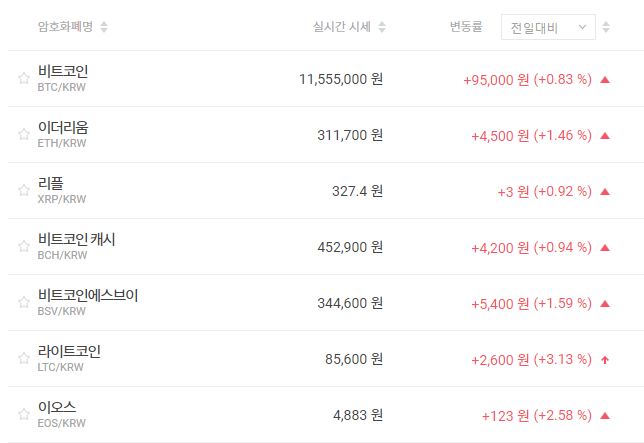Viewport: 644px width, 443px height.
Task: Open the 전일대비 comparison dropdown
Action: click(x=547, y=27)
